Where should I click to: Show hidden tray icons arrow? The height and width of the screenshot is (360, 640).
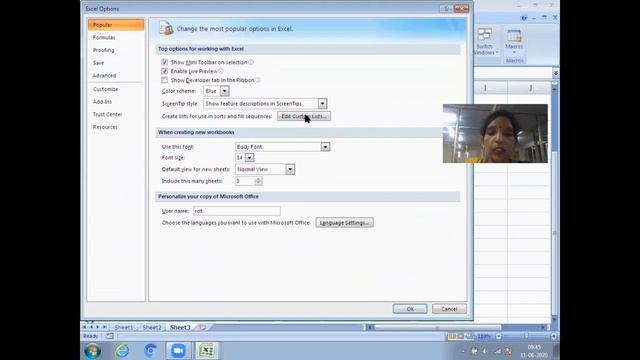pyautogui.click(x=463, y=351)
